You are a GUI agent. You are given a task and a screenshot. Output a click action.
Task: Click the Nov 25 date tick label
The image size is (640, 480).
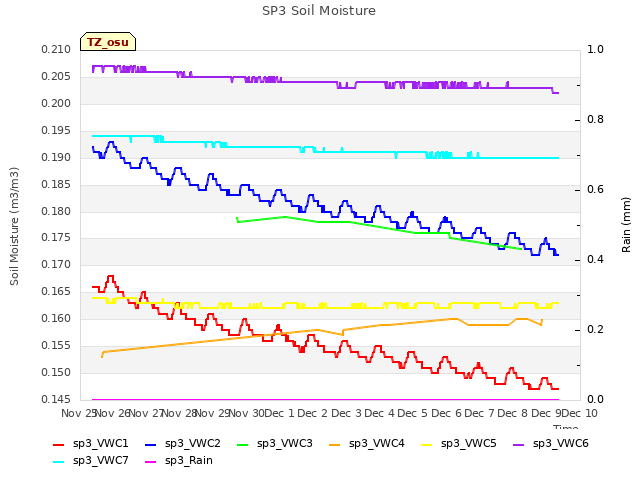pos(78,413)
